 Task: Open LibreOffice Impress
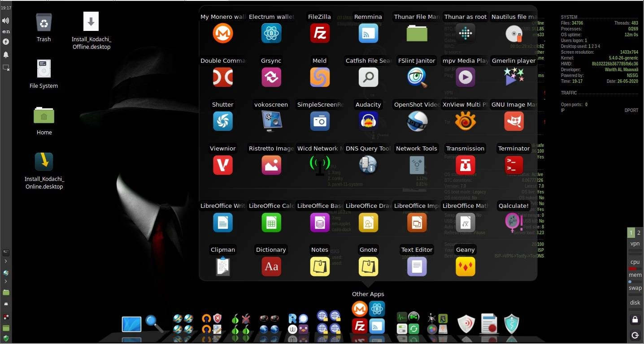point(417,222)
